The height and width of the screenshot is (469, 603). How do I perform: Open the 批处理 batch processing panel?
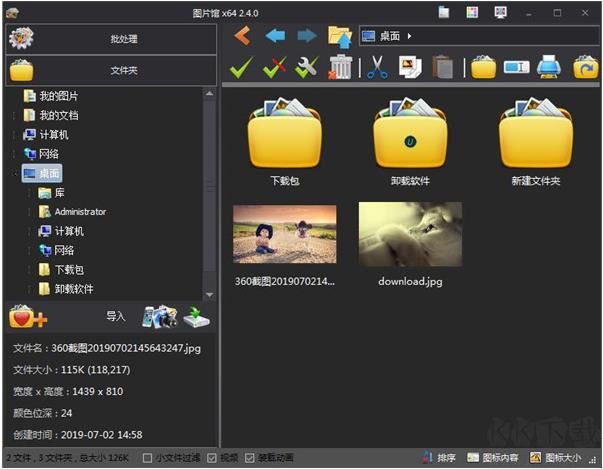pyautogui.click(x=111, y=39)
